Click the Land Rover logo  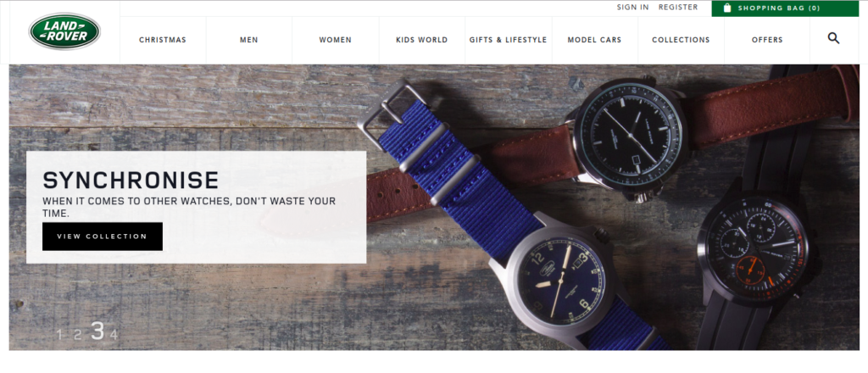click(x=64, y=31)
